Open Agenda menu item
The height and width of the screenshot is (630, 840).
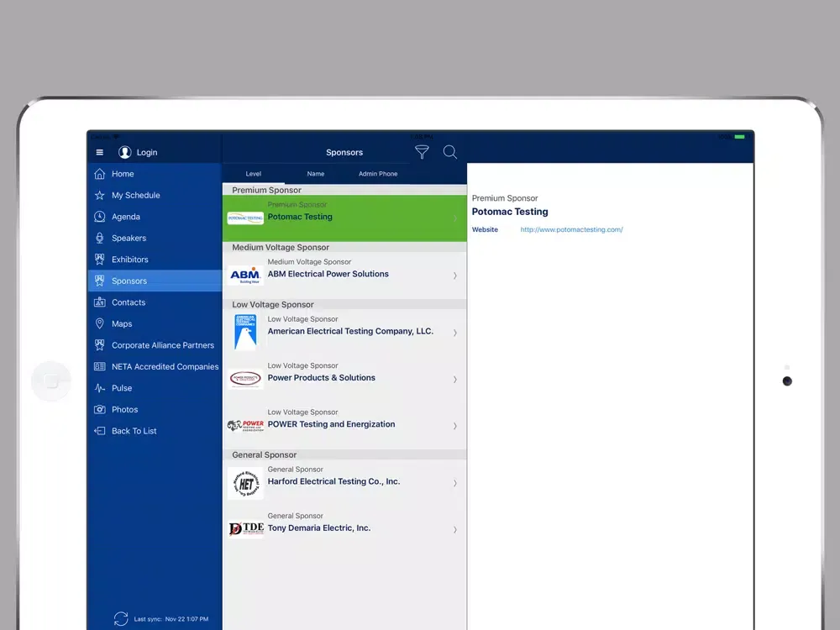click(x=155, y=217)
